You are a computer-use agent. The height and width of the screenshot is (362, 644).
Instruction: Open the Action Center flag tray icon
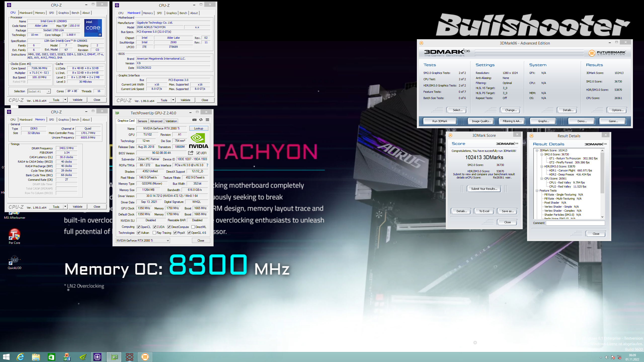click(613, 357)
